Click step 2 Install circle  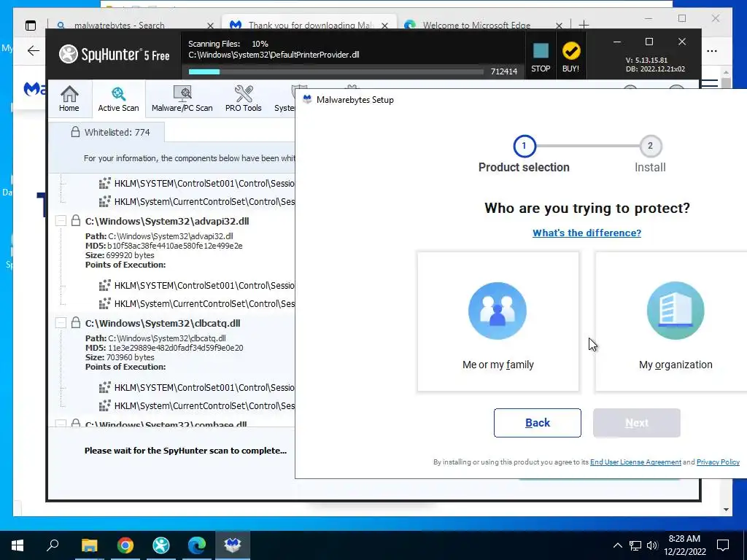coord(650,146)
